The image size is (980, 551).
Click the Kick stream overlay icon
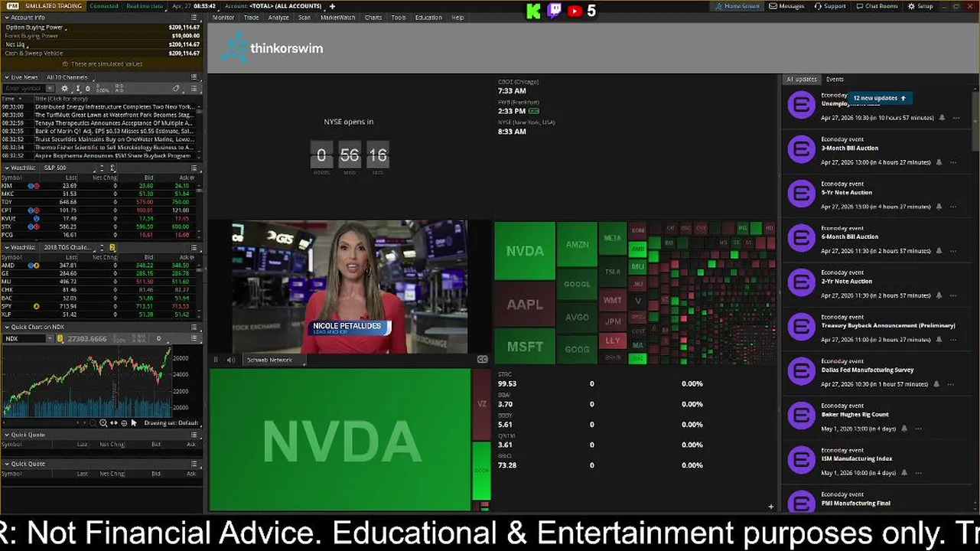click(x=534, y=11)
